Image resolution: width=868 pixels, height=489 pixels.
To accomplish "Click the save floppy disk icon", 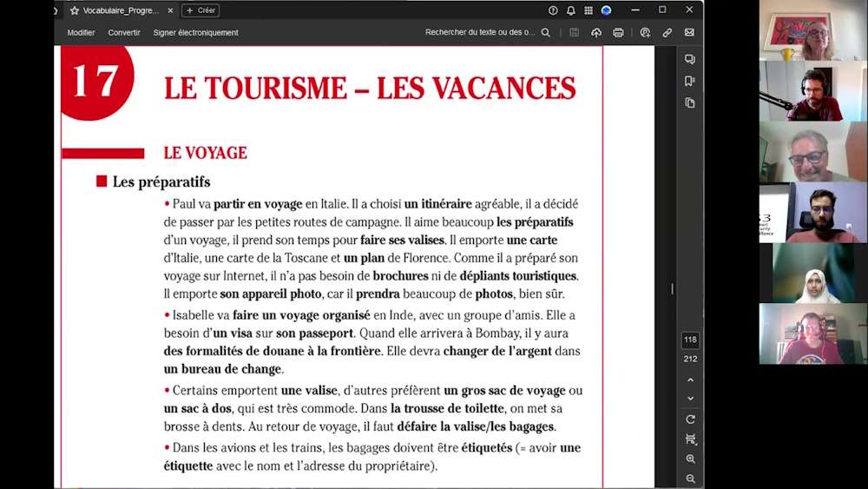I will [x=574, y=33].
